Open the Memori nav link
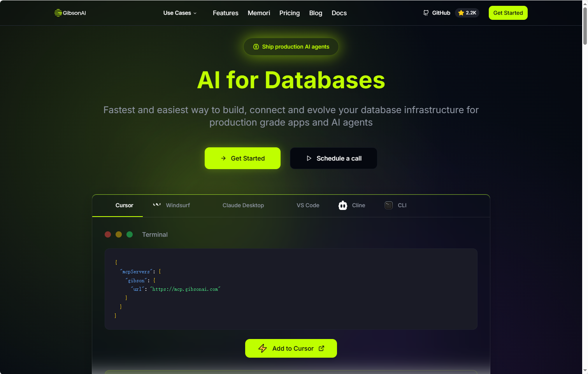This screenshot has height=374, width=588. (259, 13)
